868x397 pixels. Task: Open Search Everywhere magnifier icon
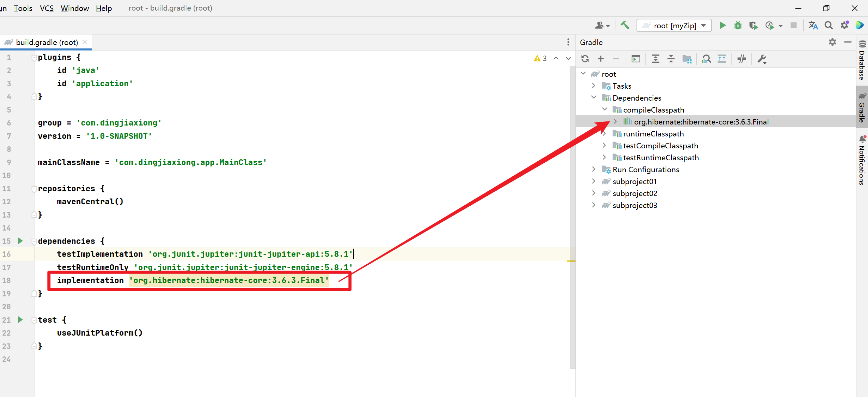point(828,25)
